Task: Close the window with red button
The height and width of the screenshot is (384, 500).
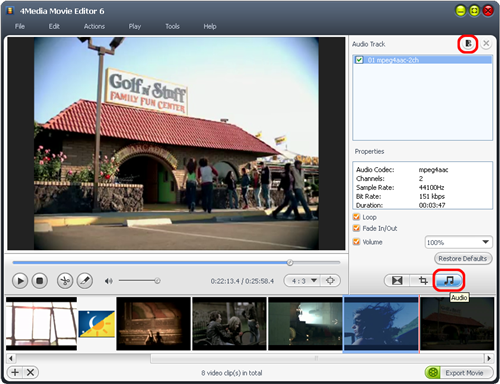Action: (488, 11)
